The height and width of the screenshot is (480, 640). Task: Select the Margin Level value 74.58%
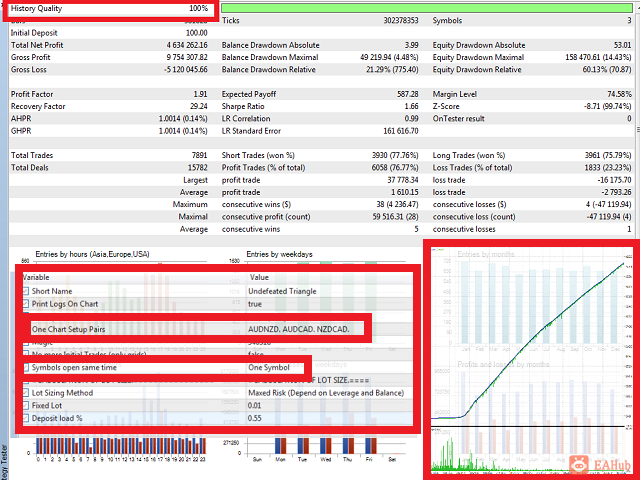619,94
